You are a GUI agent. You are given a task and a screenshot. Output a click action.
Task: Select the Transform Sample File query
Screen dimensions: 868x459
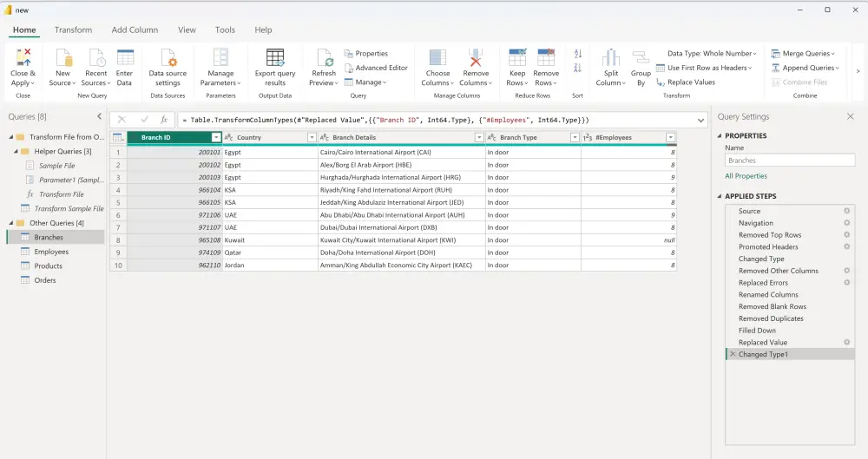click(69, 209)
